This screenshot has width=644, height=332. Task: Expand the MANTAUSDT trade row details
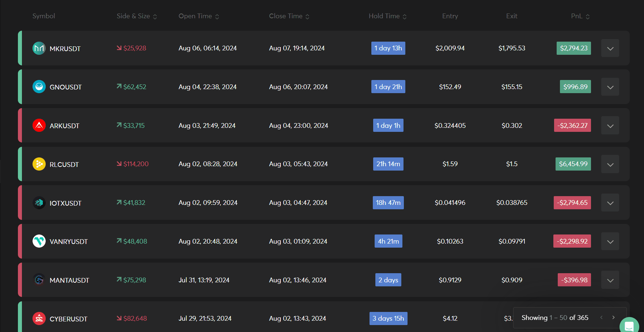coord(610,280)
